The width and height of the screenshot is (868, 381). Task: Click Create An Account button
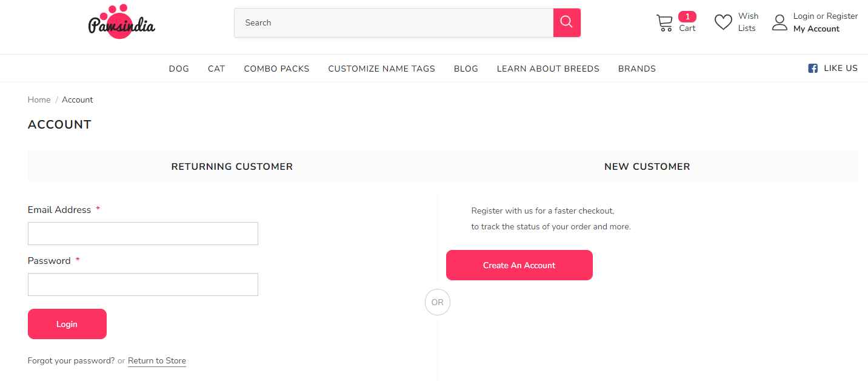coord(519,265)
